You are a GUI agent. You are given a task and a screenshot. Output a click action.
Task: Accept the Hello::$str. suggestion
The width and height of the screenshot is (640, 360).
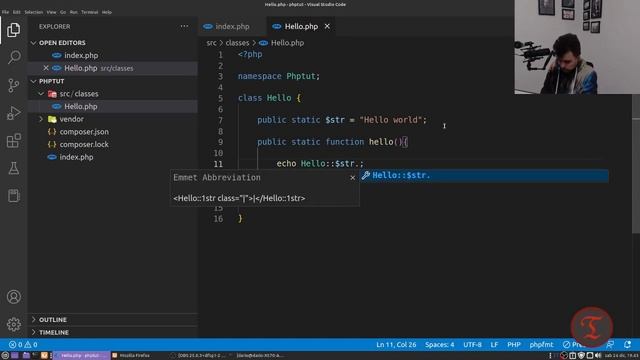pyautogui.click(x=484, y=176)
